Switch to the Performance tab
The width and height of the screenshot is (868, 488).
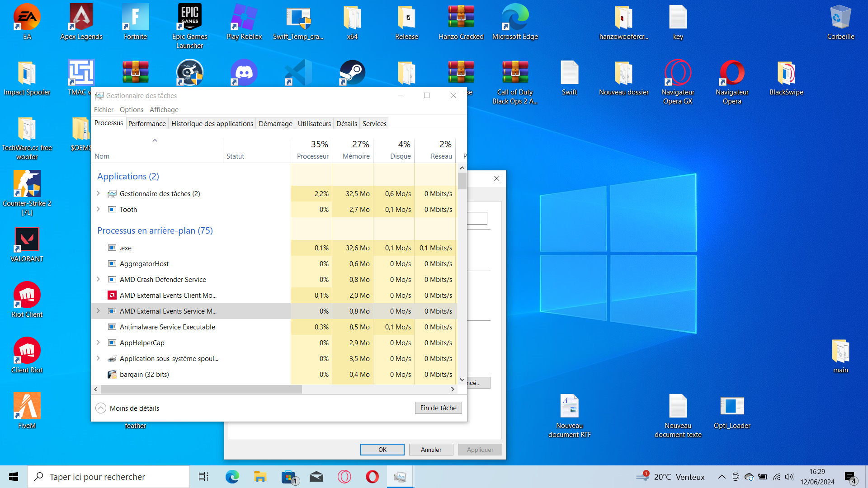tap(147, 123)
